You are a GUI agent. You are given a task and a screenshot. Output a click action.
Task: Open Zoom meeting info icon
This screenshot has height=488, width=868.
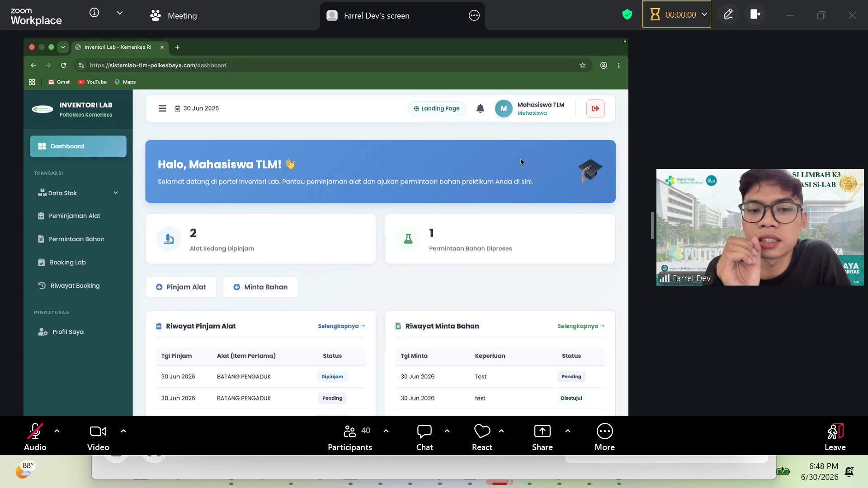click(x=94, y=13)
